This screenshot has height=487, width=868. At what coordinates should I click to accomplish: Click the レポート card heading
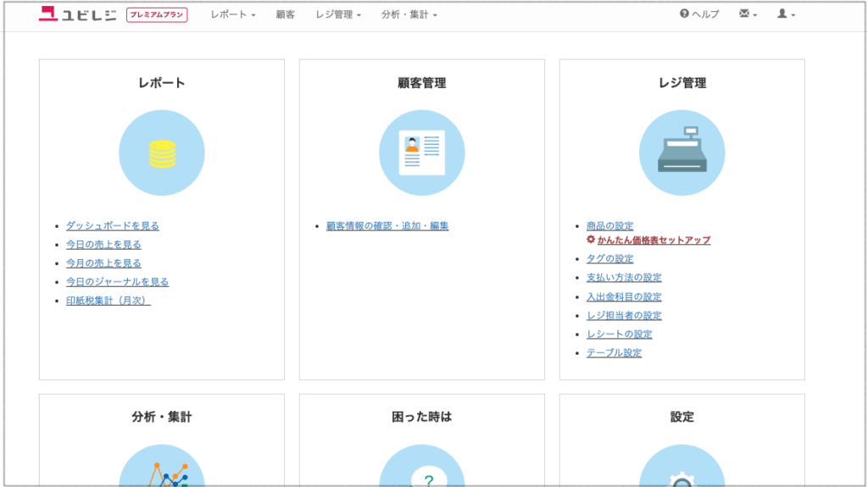[x=162, y=83]
